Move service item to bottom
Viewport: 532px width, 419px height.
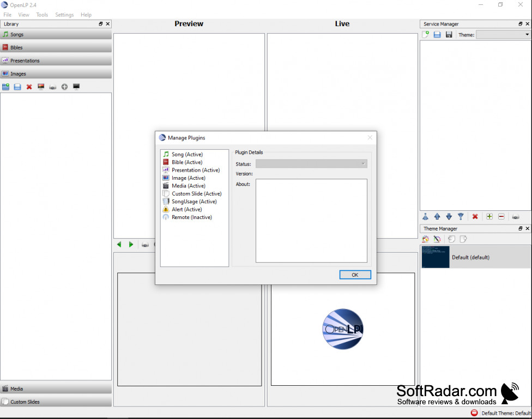point(461,216)
